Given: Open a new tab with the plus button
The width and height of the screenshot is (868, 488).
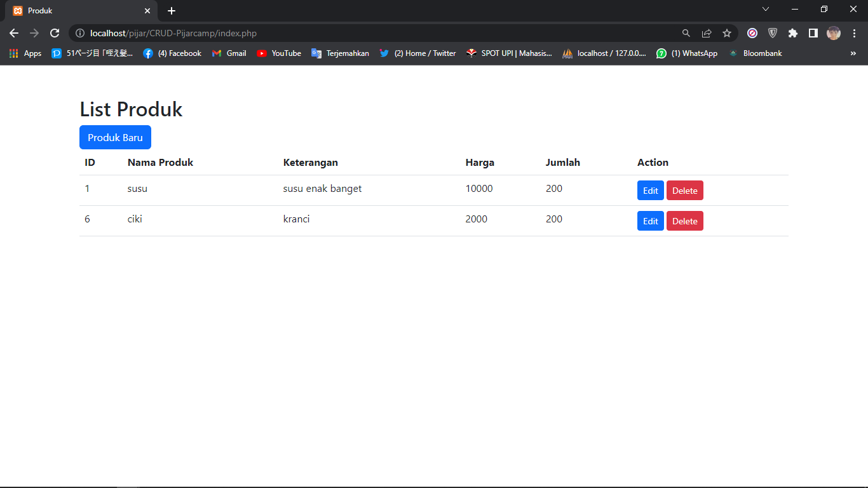Looking at the screenshot, I should tap(171, 11).
